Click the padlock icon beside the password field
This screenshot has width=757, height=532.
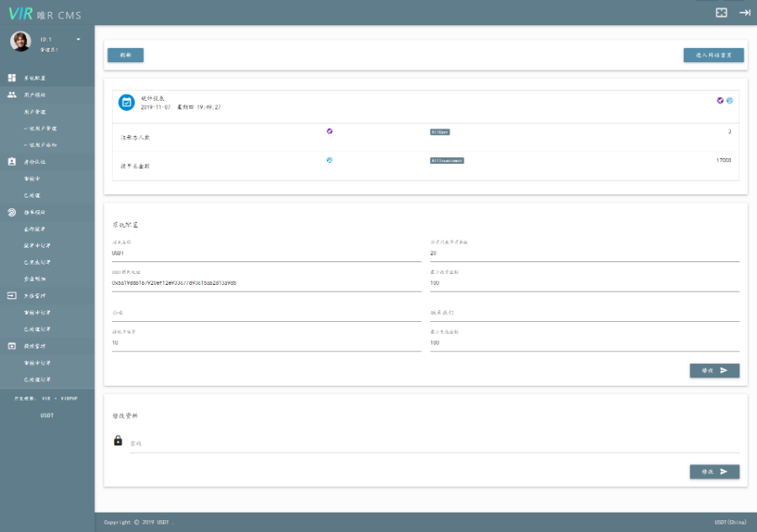click(118, 440)
